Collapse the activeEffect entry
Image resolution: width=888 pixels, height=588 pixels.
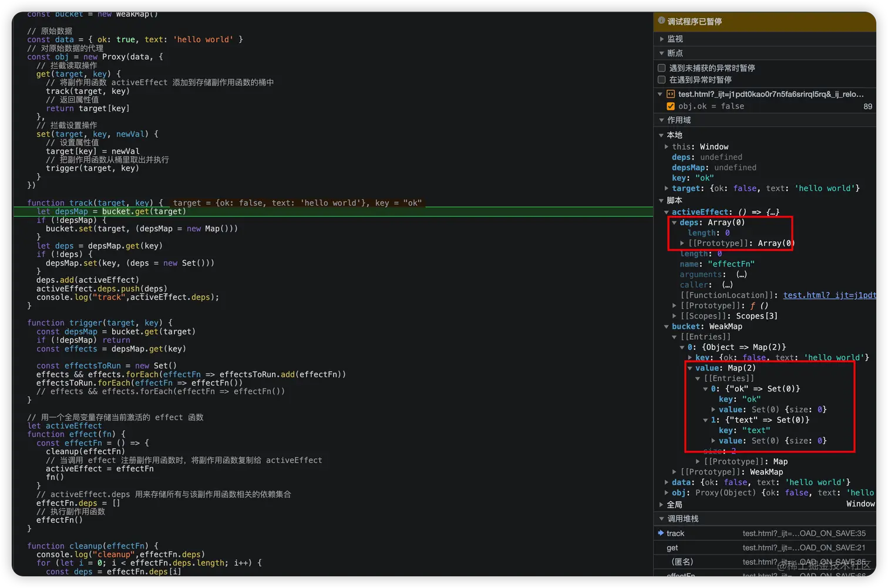(x=667, y=212)
